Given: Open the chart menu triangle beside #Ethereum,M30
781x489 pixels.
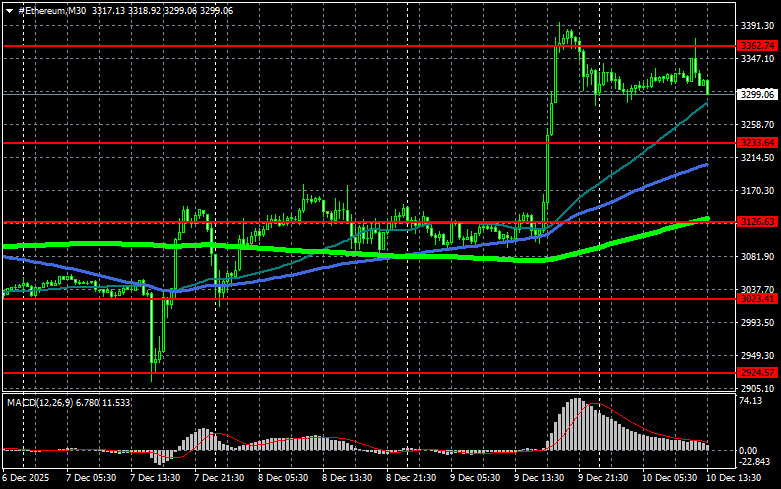Looking at the screenshot, I should point(9,11).
